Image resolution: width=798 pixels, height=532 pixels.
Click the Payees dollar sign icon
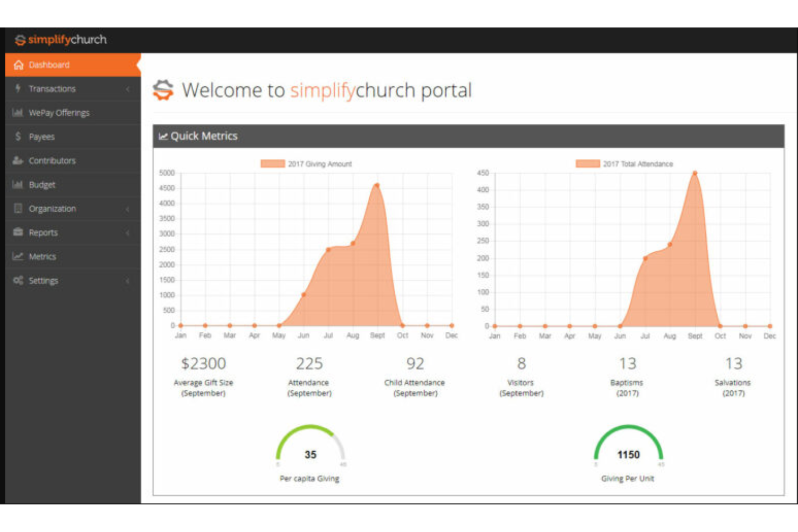18,136
